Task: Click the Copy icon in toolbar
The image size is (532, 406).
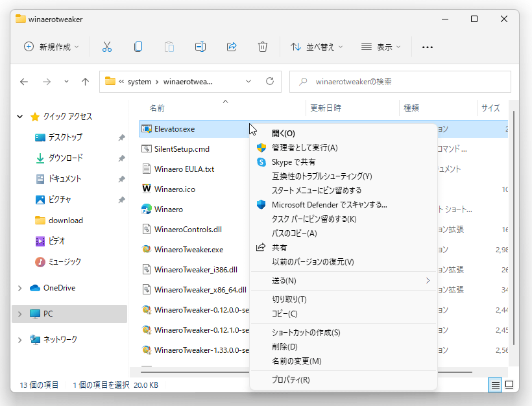Action: pos(138,47)
